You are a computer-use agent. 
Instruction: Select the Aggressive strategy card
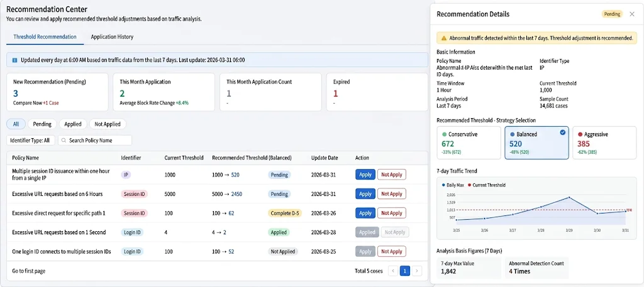coord(604,143)
